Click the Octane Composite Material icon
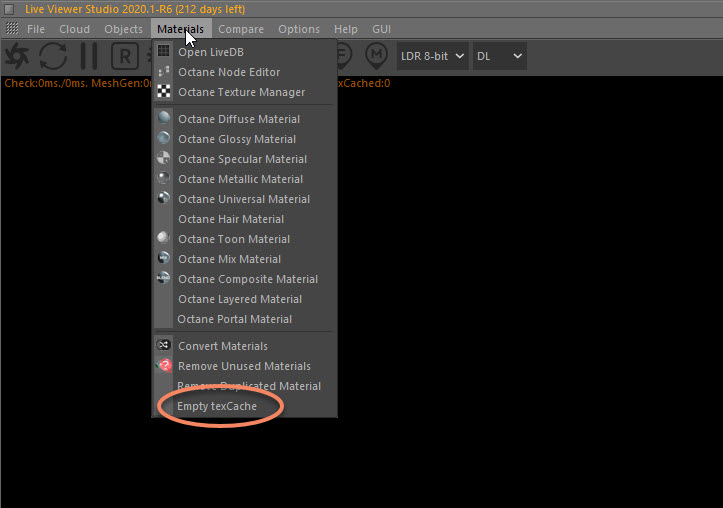 tap(164, 278)
